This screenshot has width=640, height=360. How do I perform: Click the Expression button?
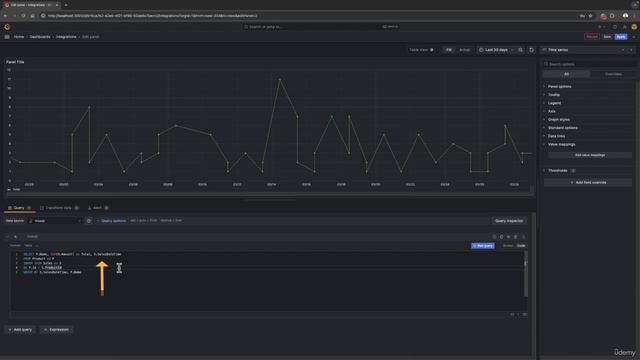tap(56, 330)
